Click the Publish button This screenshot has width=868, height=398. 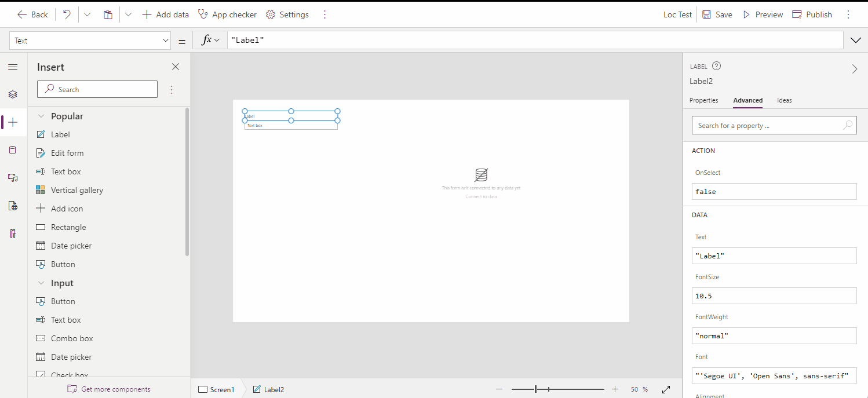coord(812,14)
